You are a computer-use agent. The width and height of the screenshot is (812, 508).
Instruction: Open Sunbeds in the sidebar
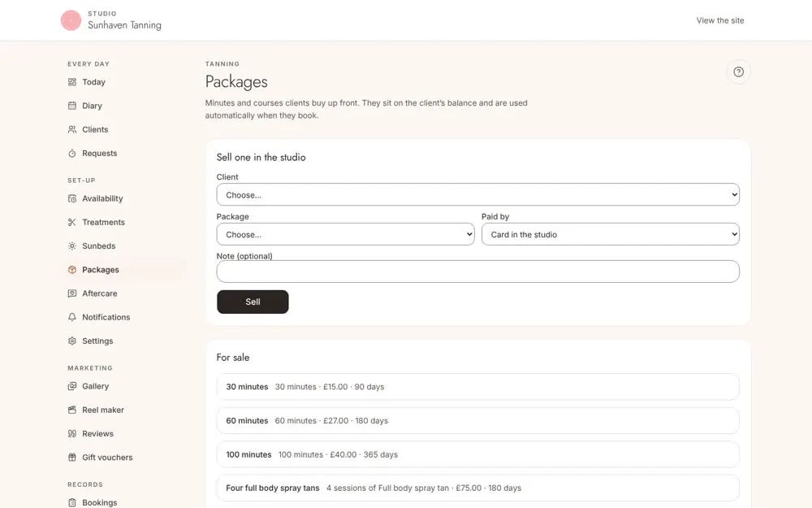[x=98, y=246]
